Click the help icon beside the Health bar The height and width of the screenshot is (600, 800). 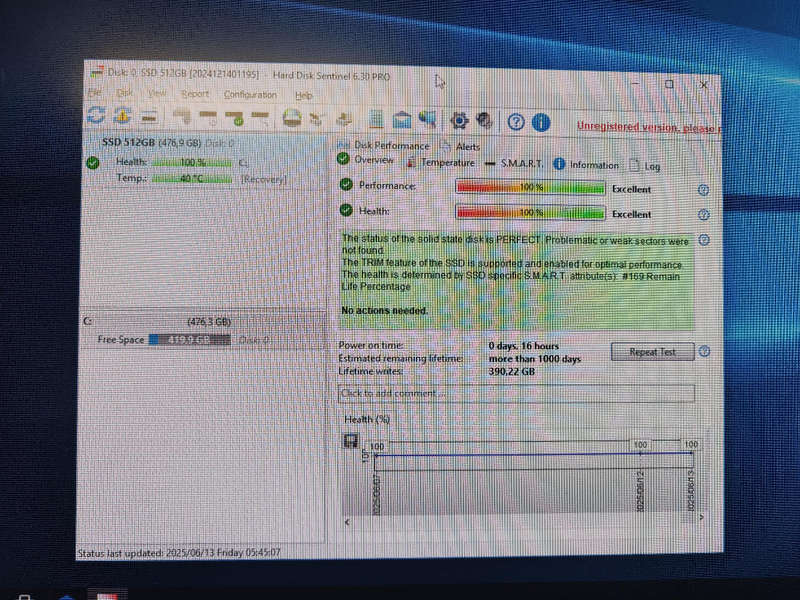[x=704, y=215]
